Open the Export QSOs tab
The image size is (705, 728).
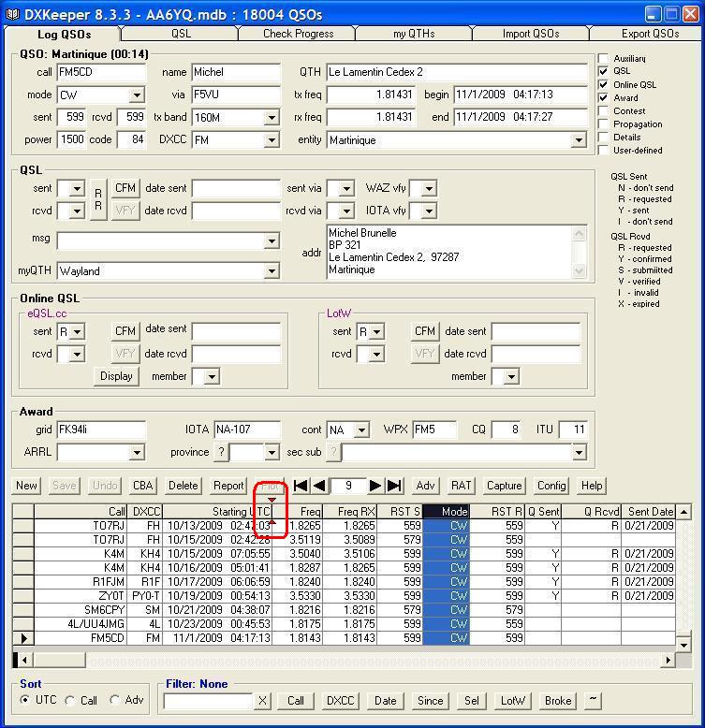[650, 34]
